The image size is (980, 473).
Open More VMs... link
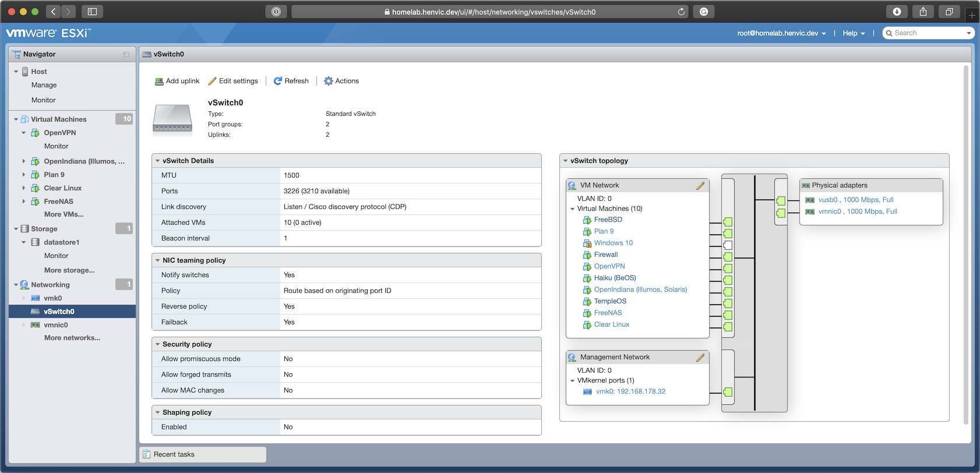(x=64, y=214)
